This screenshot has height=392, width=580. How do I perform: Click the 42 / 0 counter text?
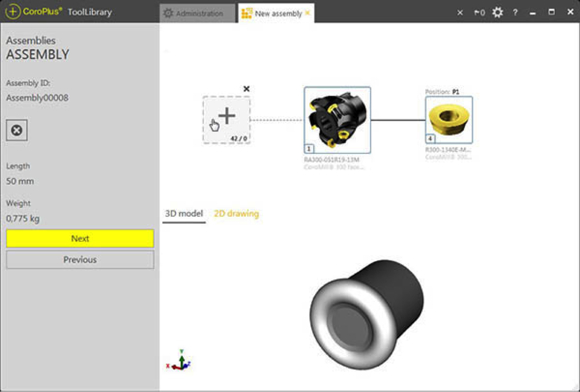238,138
